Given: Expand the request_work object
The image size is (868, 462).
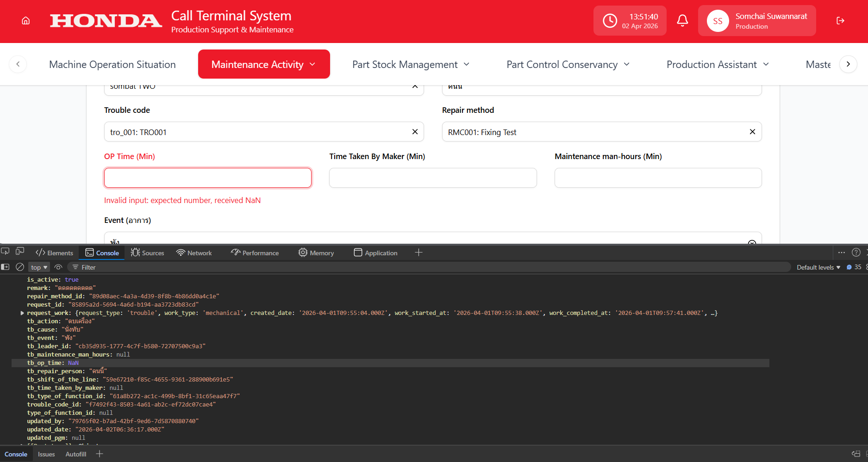Looking at the screenshot, I should 22,313.
